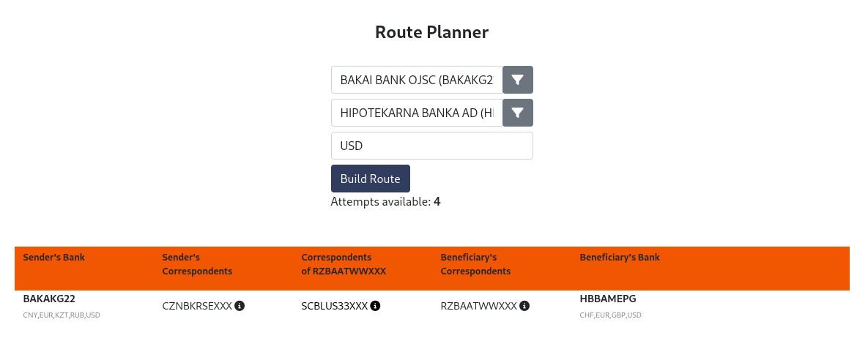Click the RZBAATWWXXX beneficiary correspondent code
The width and height of the screenshot is (868, 341).
click(478, 306)
